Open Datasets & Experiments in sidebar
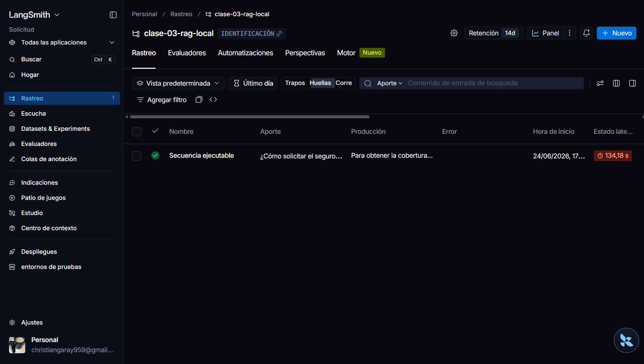This screenshot has width=644, height=364. click(x=62, y=129)
